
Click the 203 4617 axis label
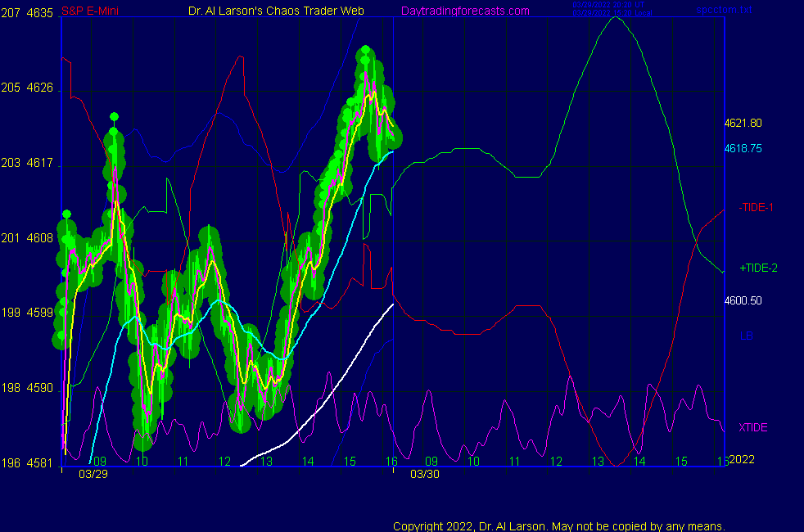click(x=27, y=163)
